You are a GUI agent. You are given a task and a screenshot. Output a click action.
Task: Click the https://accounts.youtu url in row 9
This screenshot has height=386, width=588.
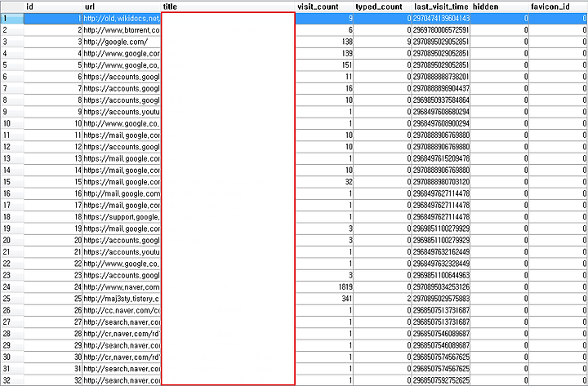tap(121, 112)
